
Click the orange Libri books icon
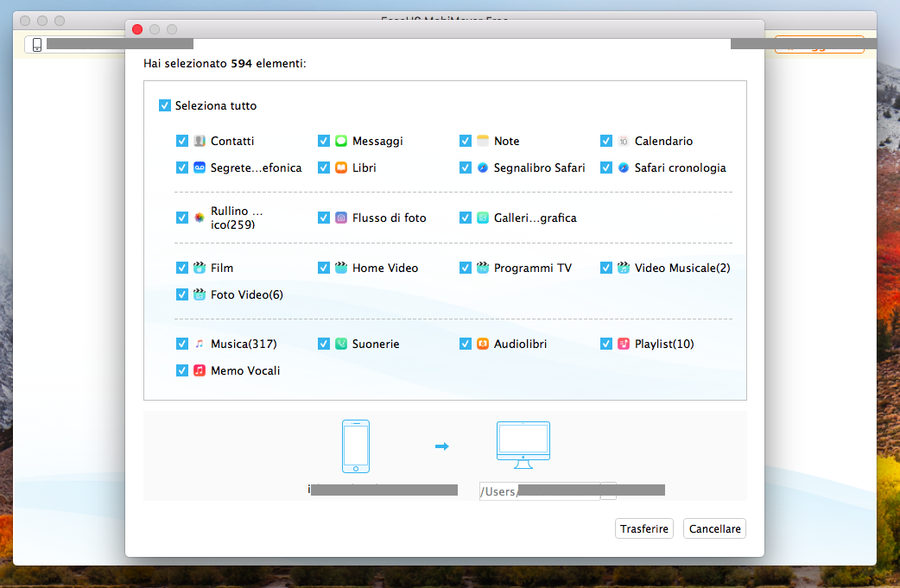click(x=341, y=168)
